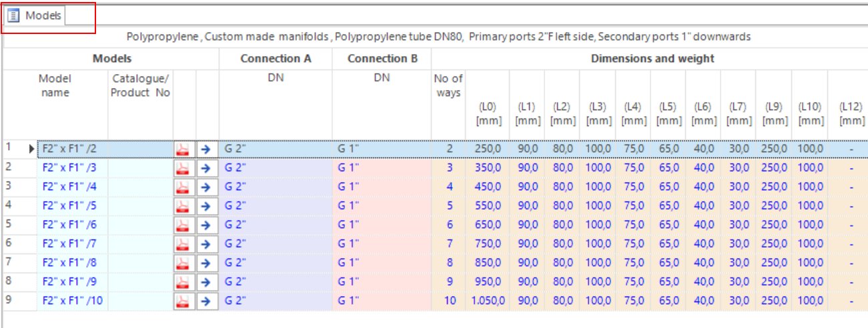Click the (L0) value 1.050,0 cell
This screenshot has height=328, width=868.
click(486, 301)
